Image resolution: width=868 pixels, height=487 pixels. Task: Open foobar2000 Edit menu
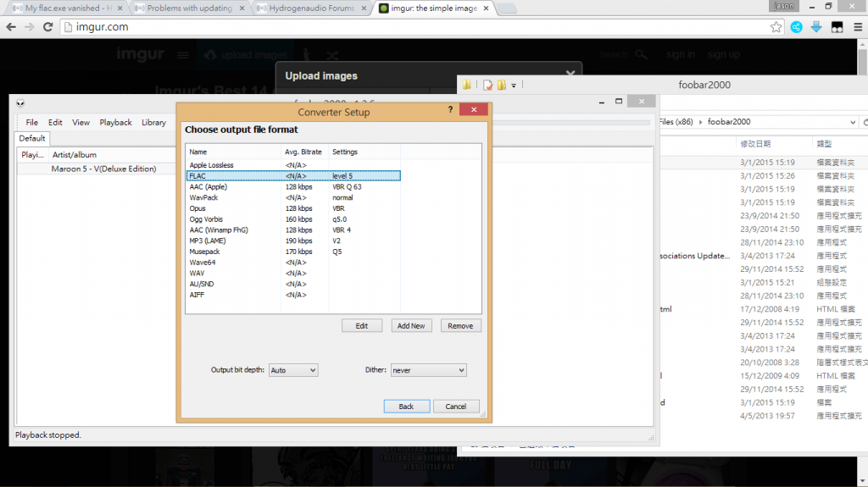coord(55,122)
